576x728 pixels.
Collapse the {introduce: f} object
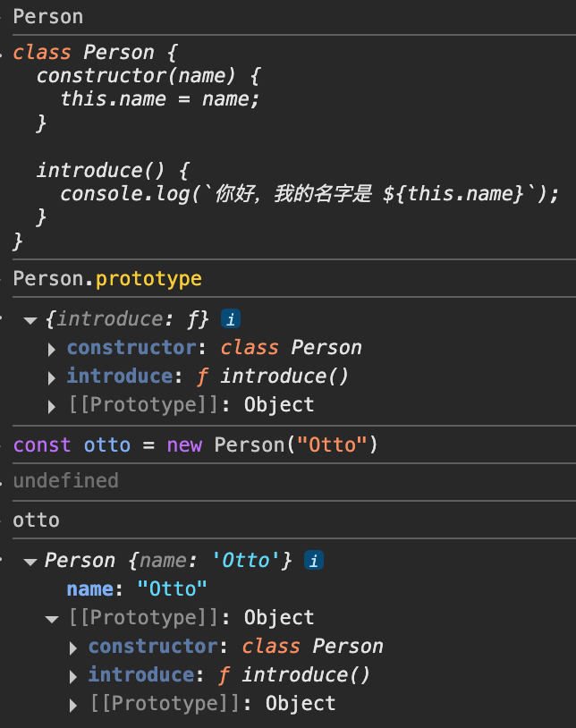(x=30, y=319)
